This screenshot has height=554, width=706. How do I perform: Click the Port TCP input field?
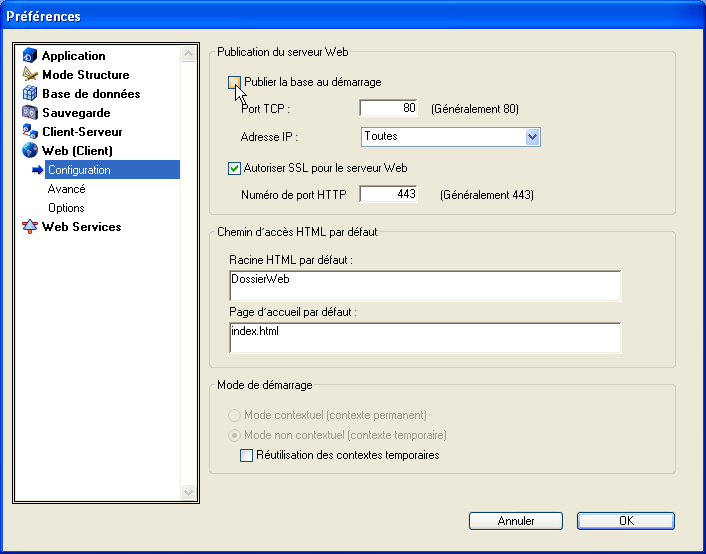tap(388, 108)
